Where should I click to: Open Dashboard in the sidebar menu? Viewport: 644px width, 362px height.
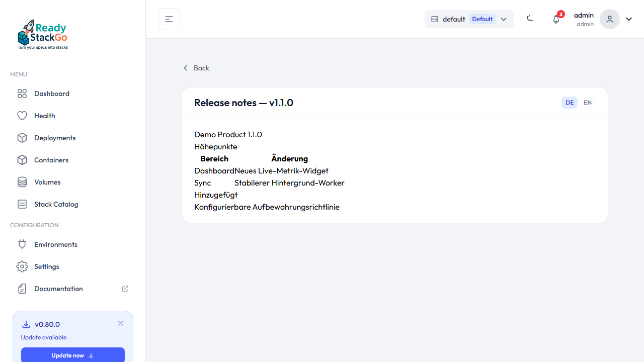[x=73, y=94]
